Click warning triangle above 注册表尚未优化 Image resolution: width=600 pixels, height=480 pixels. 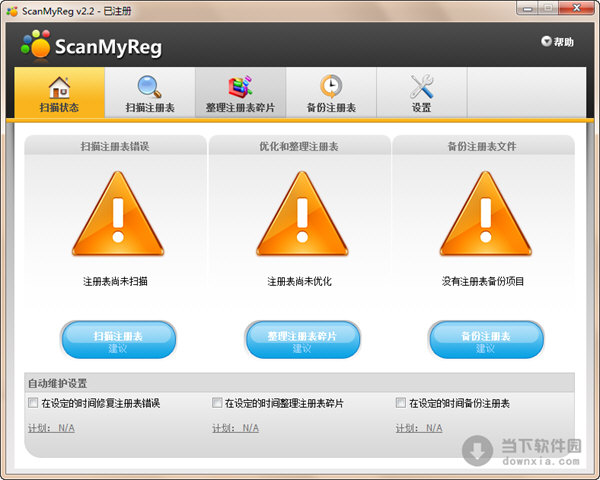(x=302, y=214)
